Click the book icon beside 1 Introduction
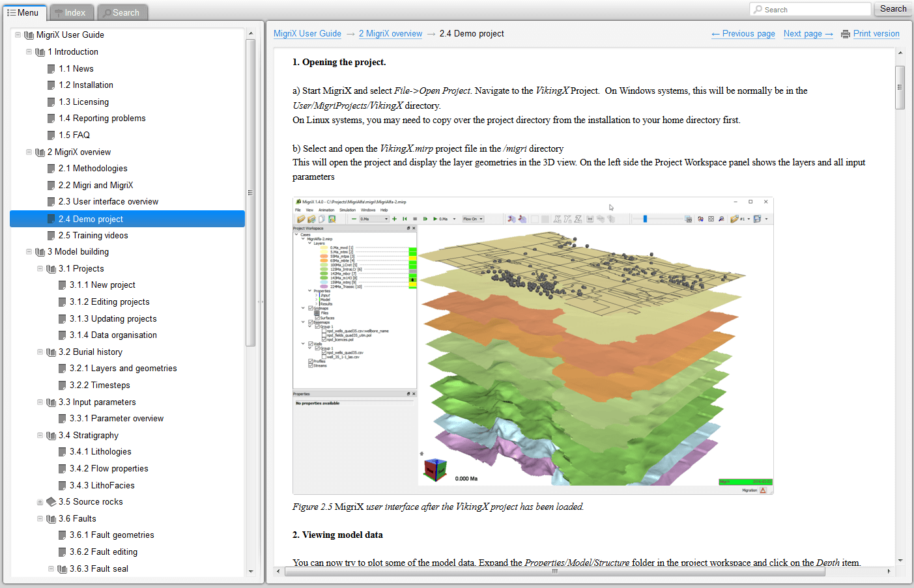Viewport: 914px width, 588px height. (40, 52)
